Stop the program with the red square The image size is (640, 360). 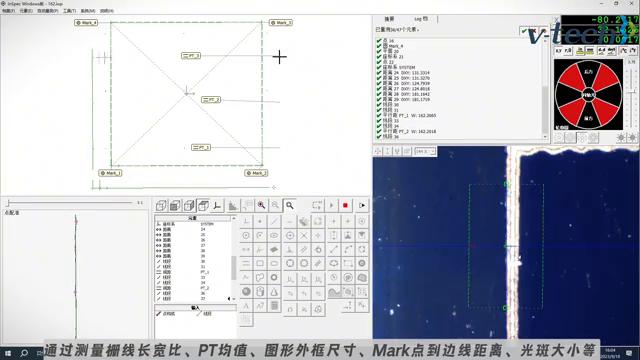345,205
